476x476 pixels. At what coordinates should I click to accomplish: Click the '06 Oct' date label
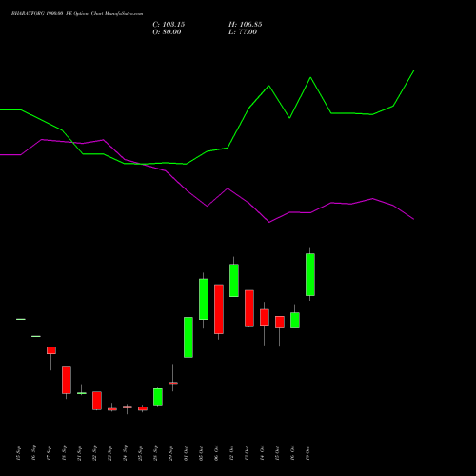(x=216, y=453)
